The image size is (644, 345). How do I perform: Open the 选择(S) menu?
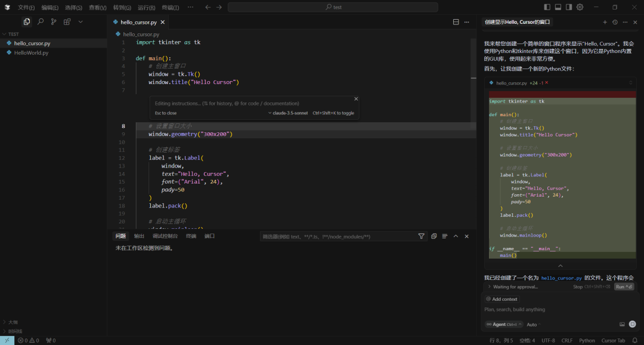point(73,7)
